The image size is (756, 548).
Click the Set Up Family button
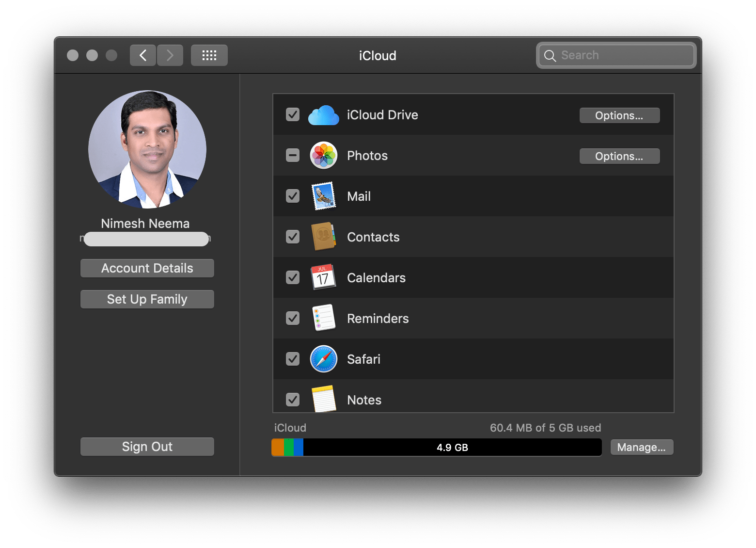point(147,299)
